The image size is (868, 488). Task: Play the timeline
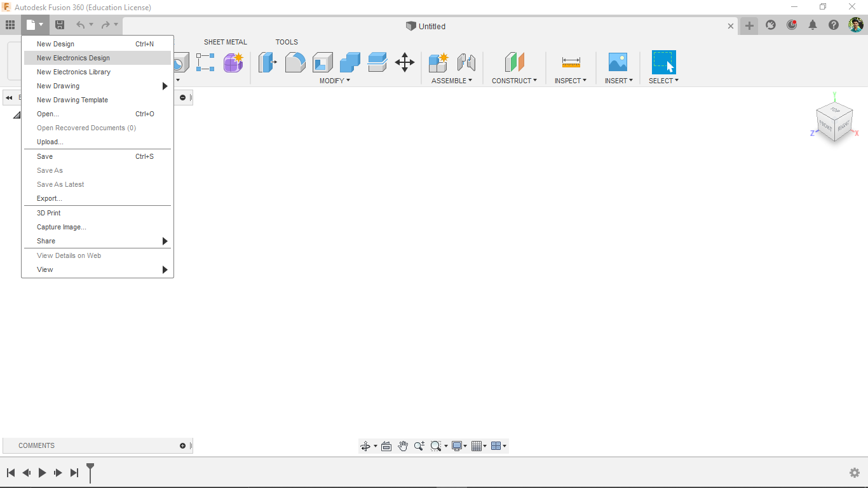click(43, 473)
